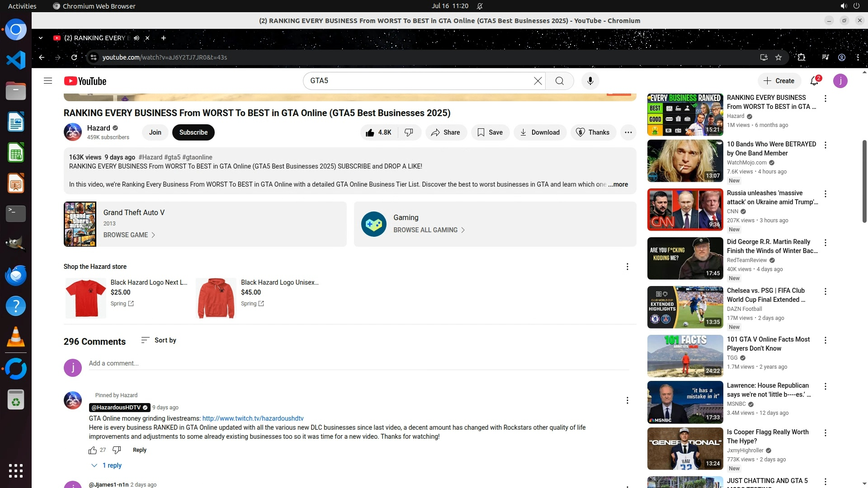Open Chromium three-dot browser menu
Image resolution: width=868 pixels, height=488 pixels.
(858, 57)
